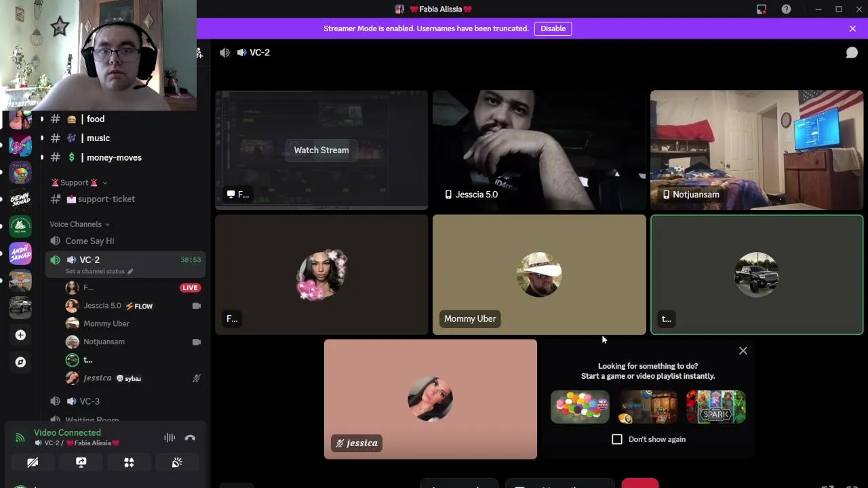Open the Discover compass icon
This screenshot has height=488, width=868.
(x=20, y=362)
